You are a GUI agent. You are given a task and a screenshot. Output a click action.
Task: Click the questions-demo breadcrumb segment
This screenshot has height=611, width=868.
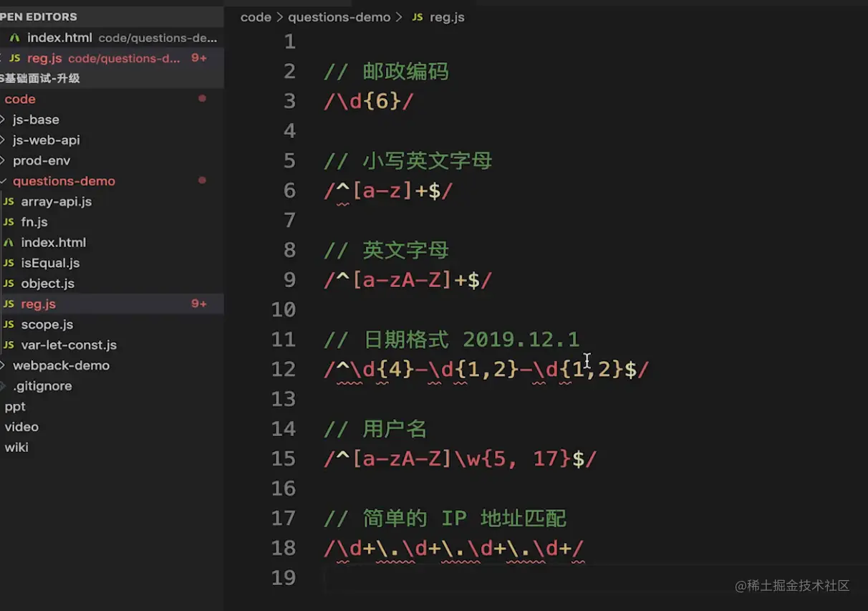339,17
